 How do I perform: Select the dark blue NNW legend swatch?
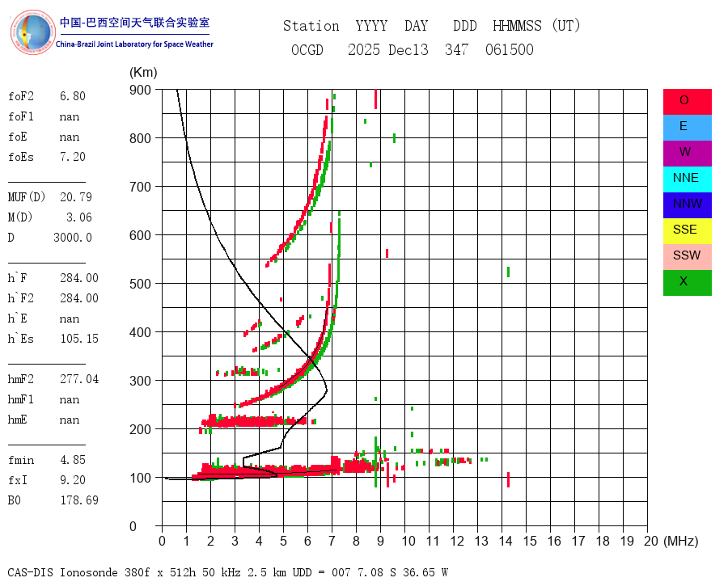coord(687,205)
